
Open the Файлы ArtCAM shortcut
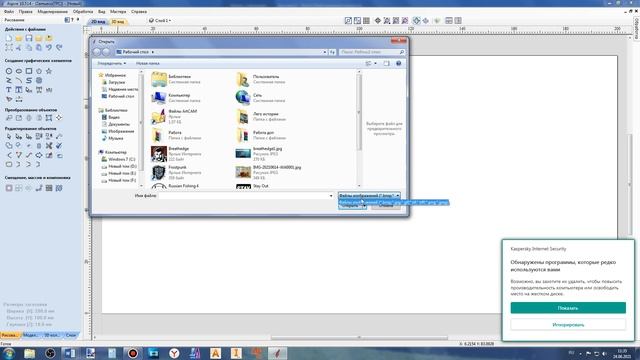[x=174, y=116]
